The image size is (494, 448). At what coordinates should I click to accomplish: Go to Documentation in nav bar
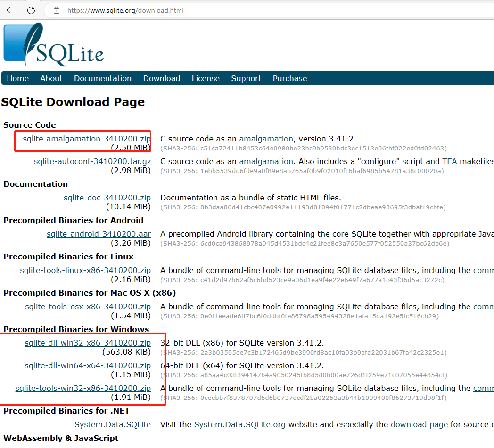pos(103,78)
